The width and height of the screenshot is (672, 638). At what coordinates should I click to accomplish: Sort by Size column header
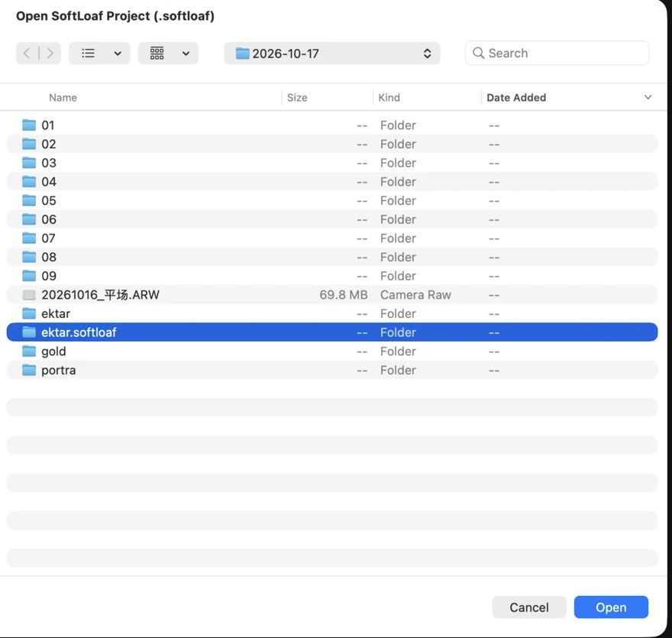click(297, 98)
